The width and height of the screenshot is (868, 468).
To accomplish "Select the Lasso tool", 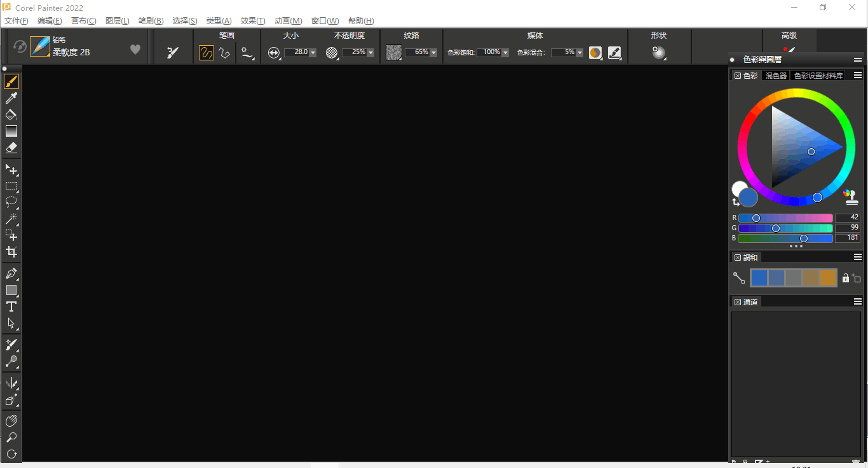I will [x=11, y=202].
